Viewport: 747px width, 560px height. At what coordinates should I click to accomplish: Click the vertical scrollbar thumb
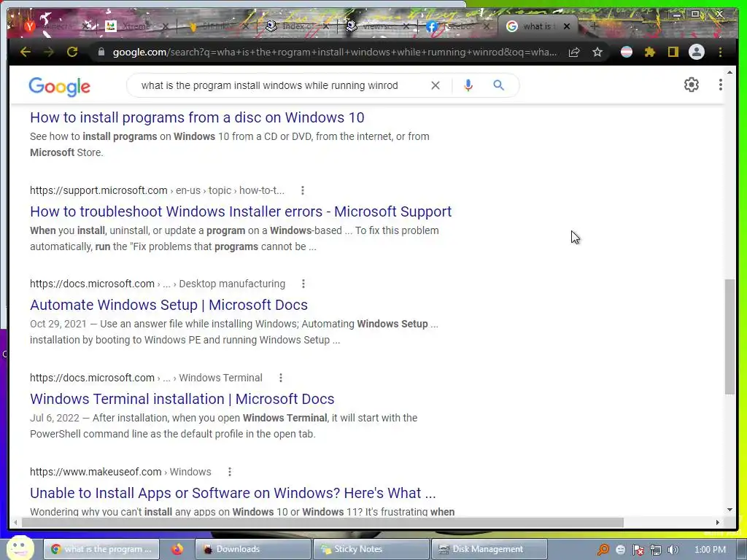coord(729,337)
